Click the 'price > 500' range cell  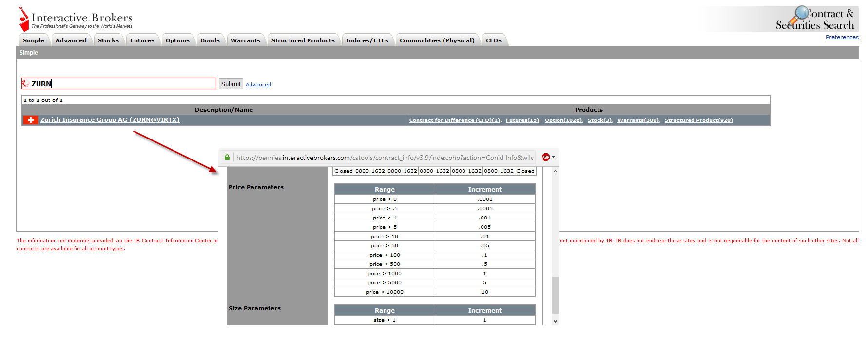[385, 264]
